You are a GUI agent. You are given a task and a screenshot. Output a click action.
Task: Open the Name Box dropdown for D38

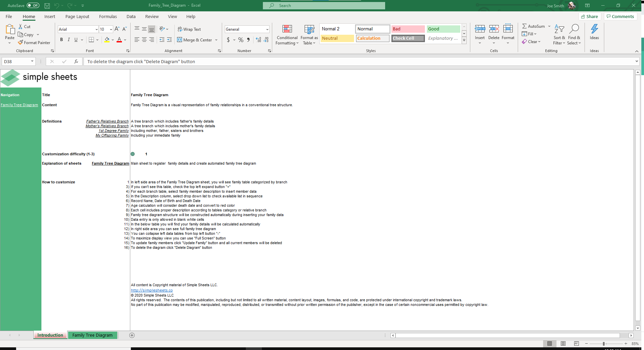click(32, 61)
